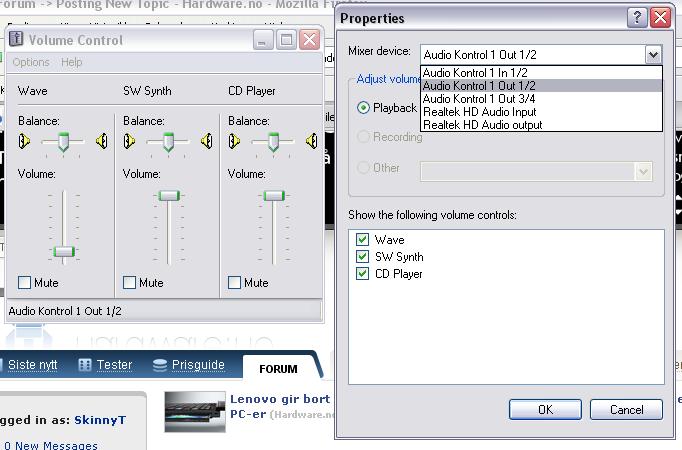The width and height of the screenshot is (682, 450).
Task: Open the Siste nytt site tab
Action: click(x=33, y=365)
